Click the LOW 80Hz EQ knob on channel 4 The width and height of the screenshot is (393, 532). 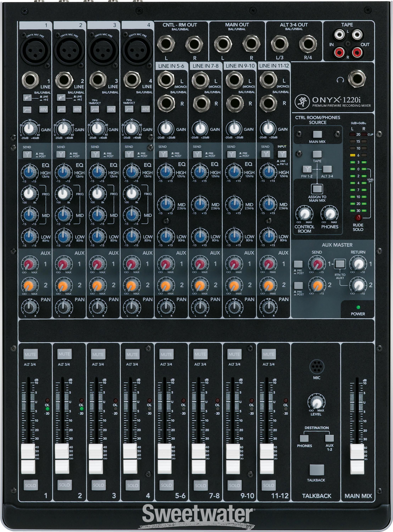(x=132, y=237)
